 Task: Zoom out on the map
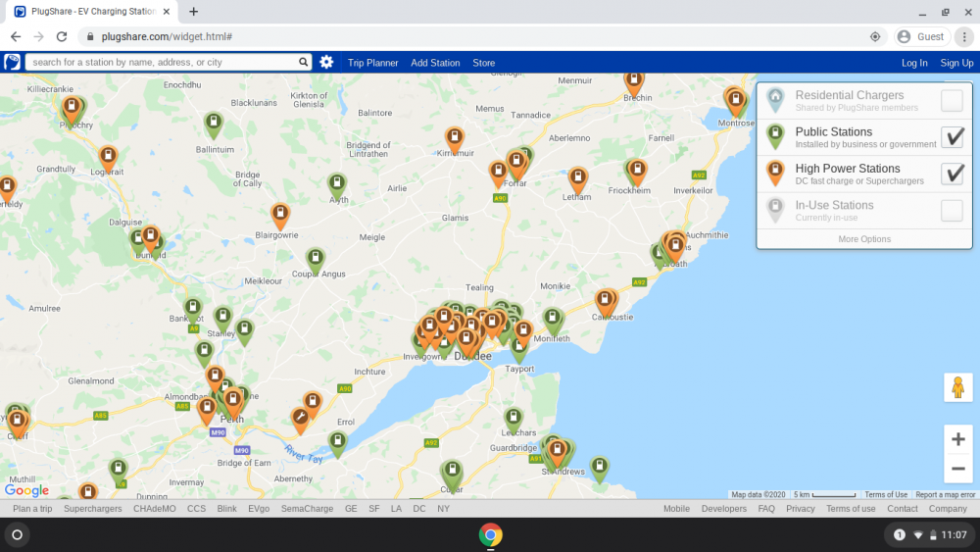[x=957, y=469]
